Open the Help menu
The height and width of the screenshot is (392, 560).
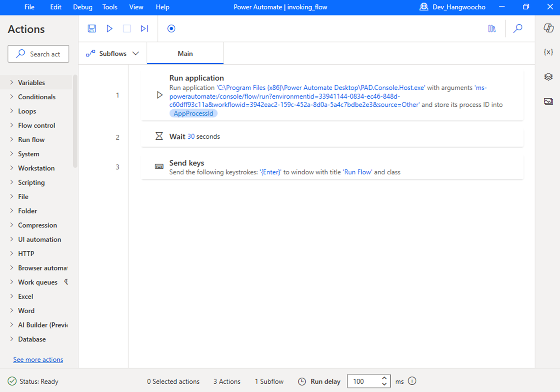pyautogui.click(x=162, y=7)
